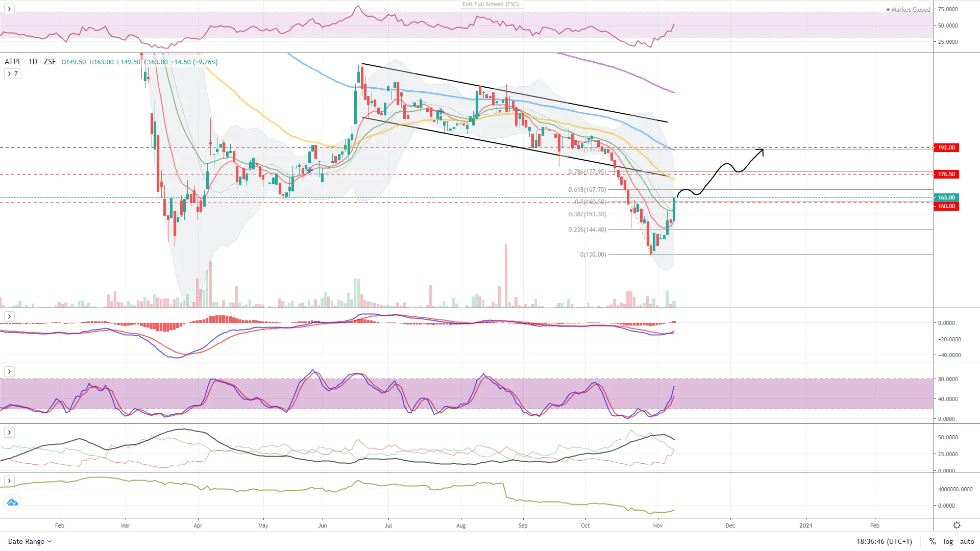Image resolution: width=980 pixels, height=551 pixels.
Task: Click the blue cloud chart logo icon
Action: pos(12,503)
